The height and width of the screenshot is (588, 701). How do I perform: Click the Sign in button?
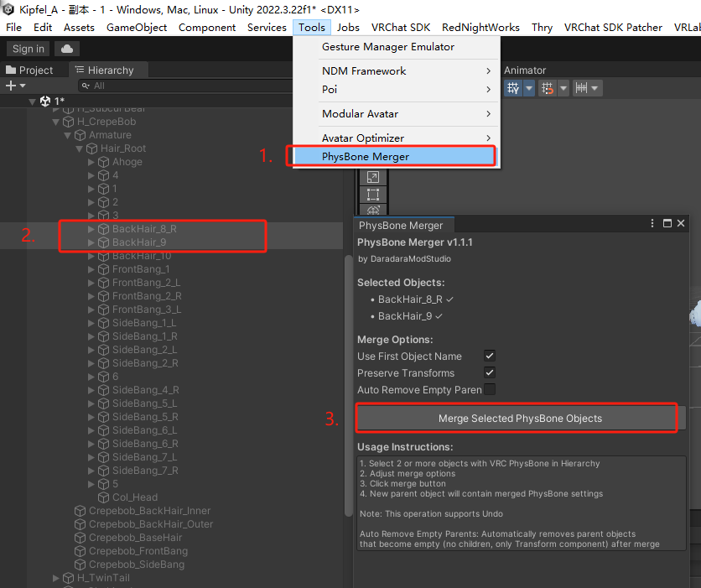(27, 48)
